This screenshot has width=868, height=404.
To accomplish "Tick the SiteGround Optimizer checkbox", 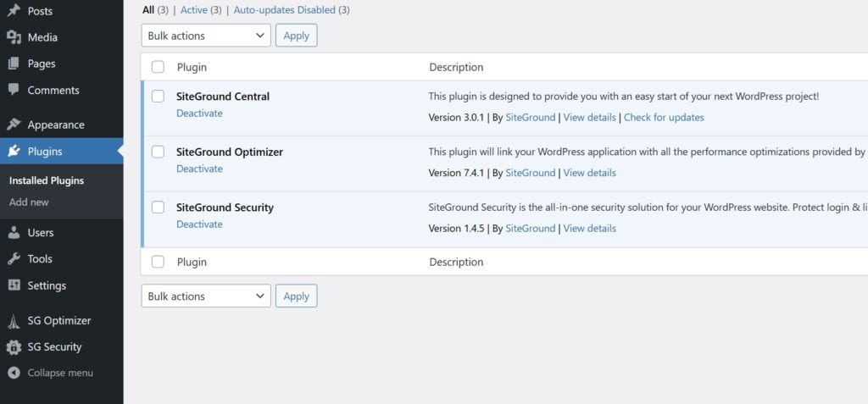I will 158,152.
